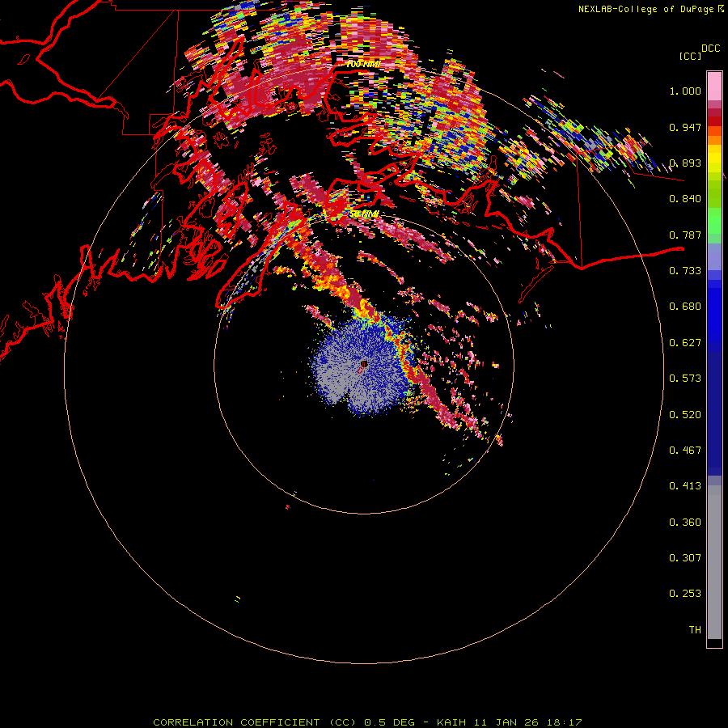The image size is (728, 728).
Task: Click the DCC label above the color scale
Action: click(711, 49)
